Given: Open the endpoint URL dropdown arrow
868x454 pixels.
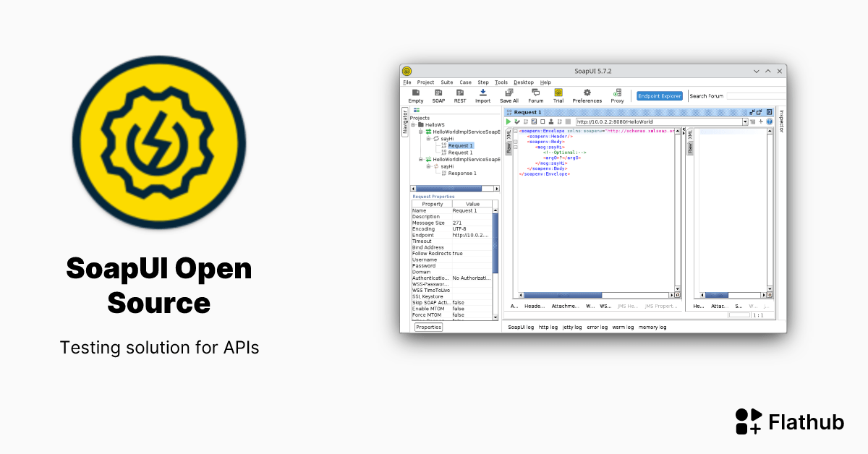Looking at the screenshot, I should [745, 121].
